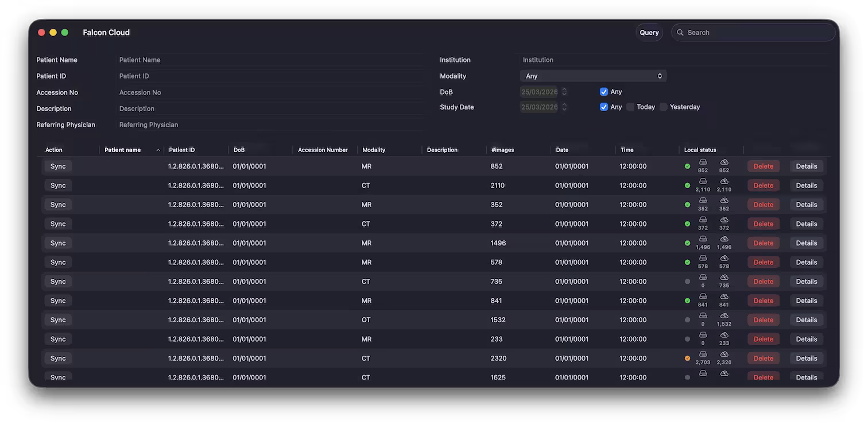Tick the Yesterday study date checkbox

[x=664, y=107]
